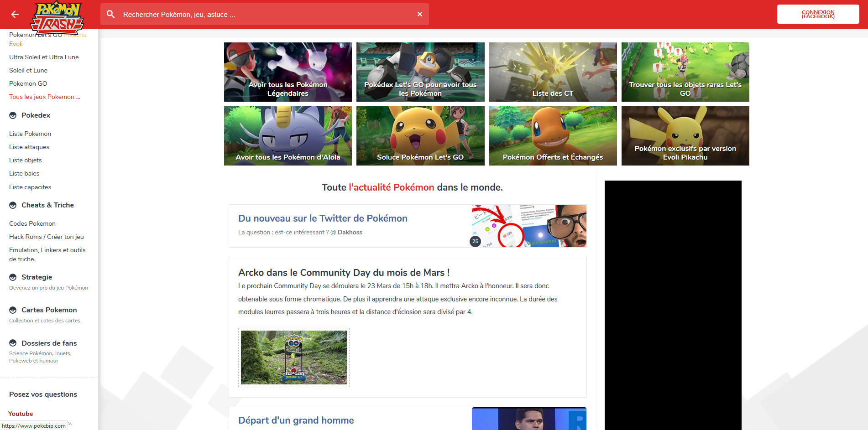Click the back arrow icon
This screenshot has height=430, width=868.
tap(15, 14)
